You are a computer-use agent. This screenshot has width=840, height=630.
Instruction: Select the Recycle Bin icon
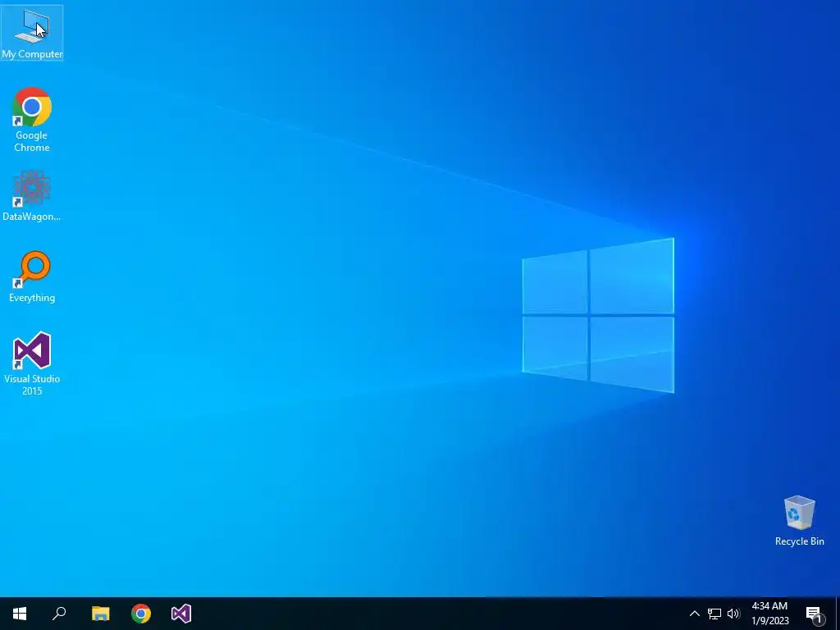(x=799, y=521)
